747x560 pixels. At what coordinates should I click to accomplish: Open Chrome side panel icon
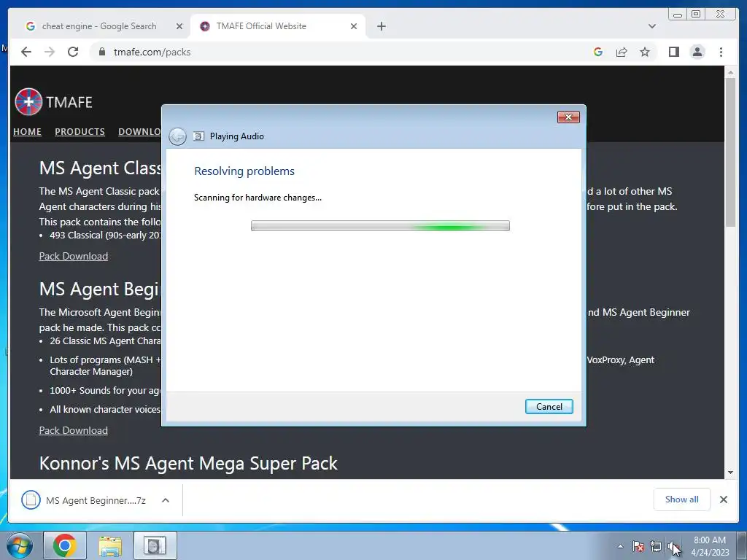pyautogui.click(x=673, y=52)
